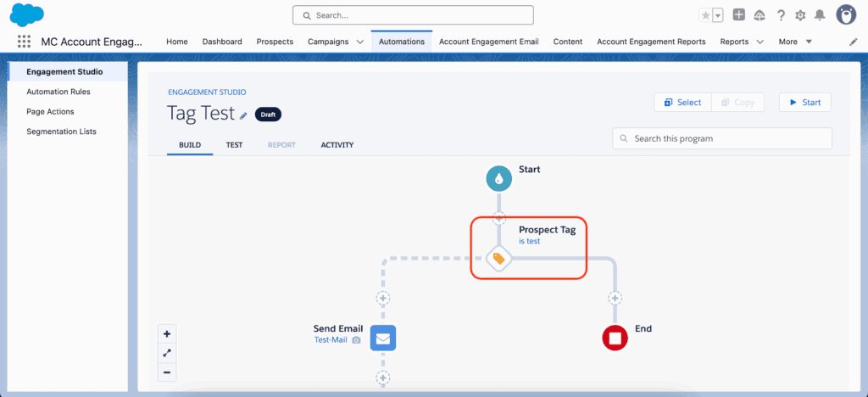868x397 pixels.
Task: Click the Start program button
Action: [805, 103]
